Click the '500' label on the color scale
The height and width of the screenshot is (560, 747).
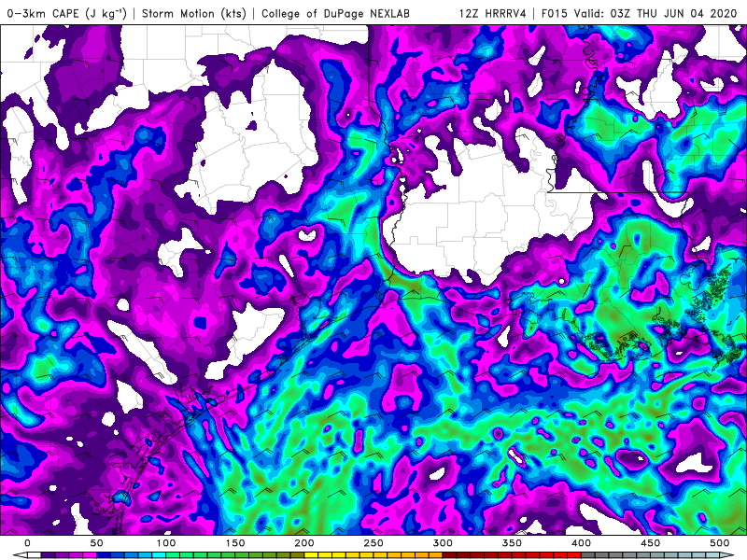[x=719, y=543]
